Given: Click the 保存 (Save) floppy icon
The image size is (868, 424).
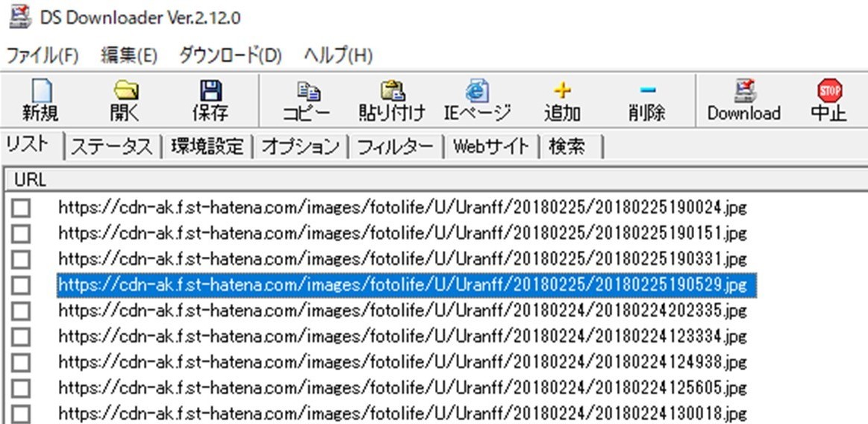Looking at the screenshot, I should 210,91.
